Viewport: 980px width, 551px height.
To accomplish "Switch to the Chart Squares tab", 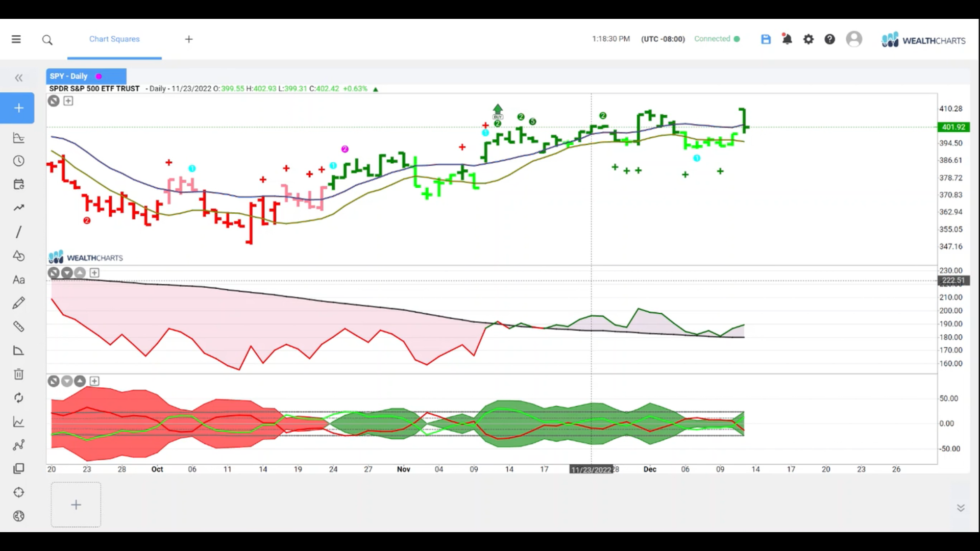I will coord(114,39).
